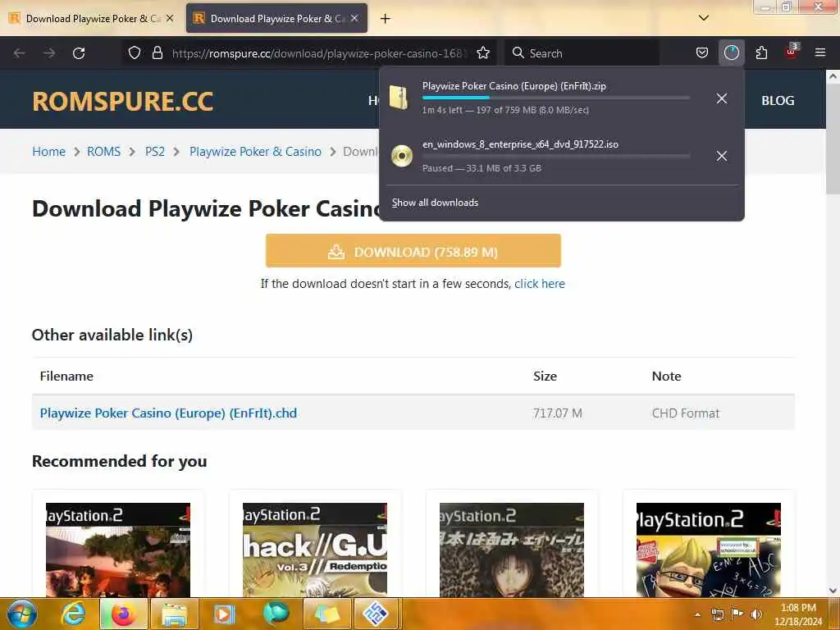
Task: Click the site security padlock icon
Action: pyautogui.click(x=157, y=53)
